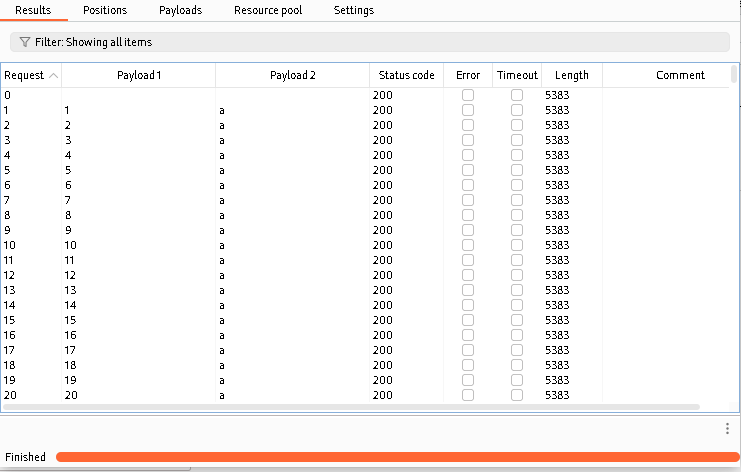
Task: Sort results by Length column header
Action: 571,75
